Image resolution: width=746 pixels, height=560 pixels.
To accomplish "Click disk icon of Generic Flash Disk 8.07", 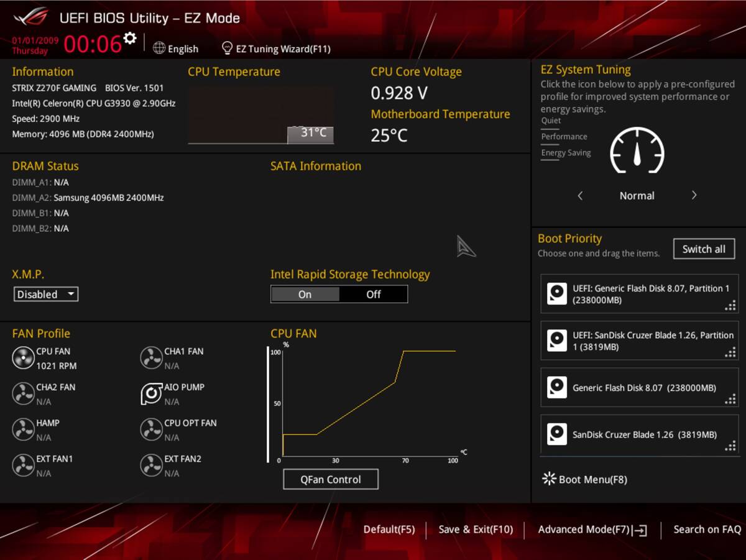I will [557, 387].
